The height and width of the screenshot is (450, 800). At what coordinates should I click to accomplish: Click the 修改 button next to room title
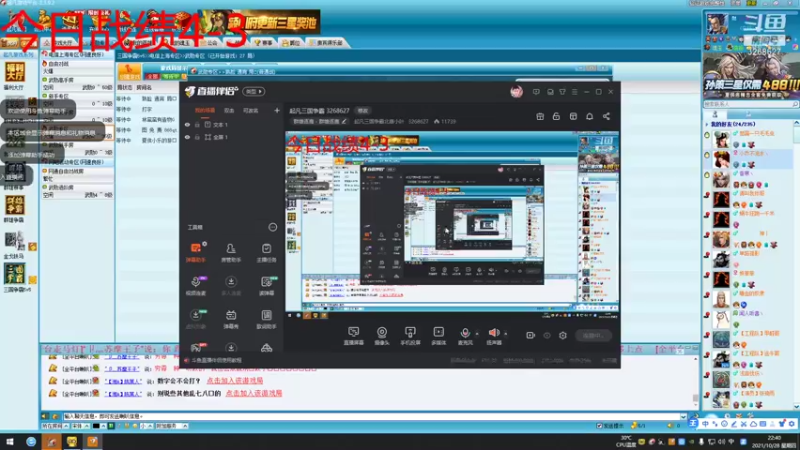(x=362, y=111)
